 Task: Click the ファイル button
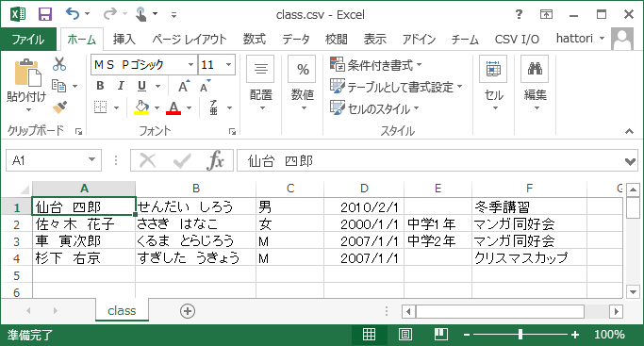tap(28, 40)
